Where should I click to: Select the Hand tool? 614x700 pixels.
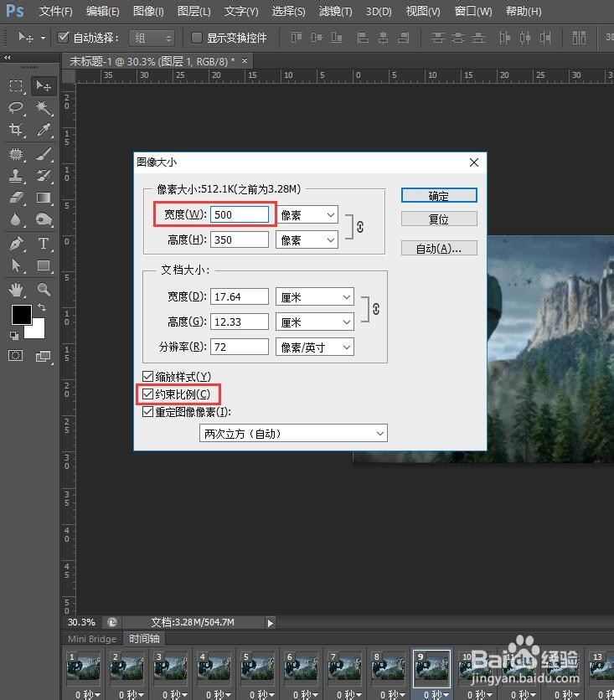click(x=16, y=290)
